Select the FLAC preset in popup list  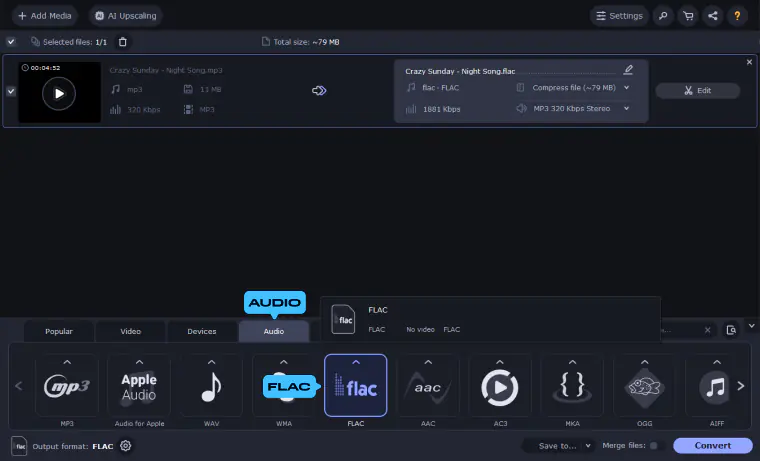coord(490,319)
